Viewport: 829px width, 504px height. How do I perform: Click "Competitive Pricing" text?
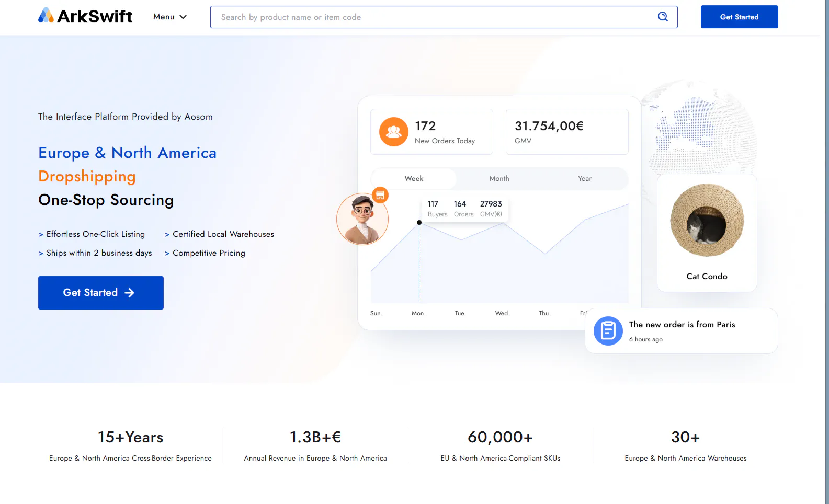point(209,253)
